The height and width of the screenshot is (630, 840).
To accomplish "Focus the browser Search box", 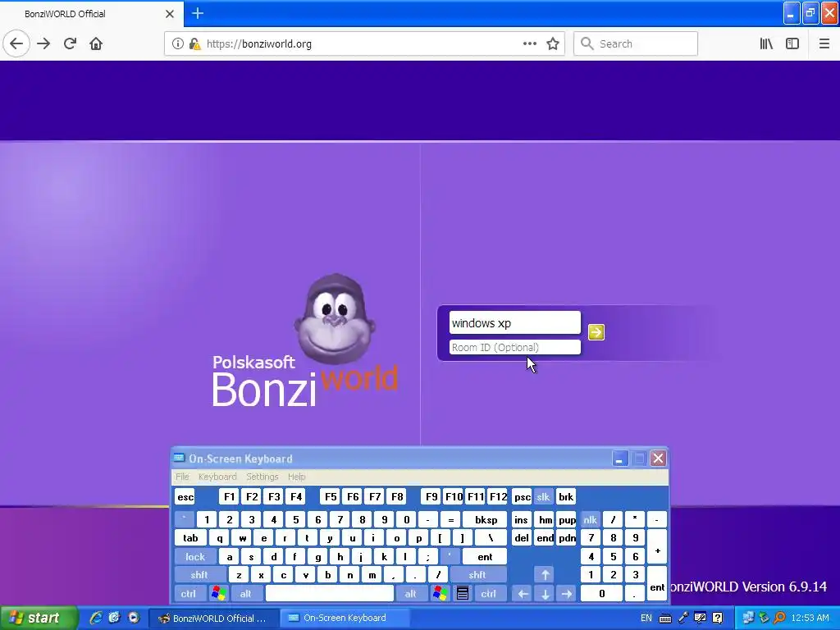I will click(636, 44).
